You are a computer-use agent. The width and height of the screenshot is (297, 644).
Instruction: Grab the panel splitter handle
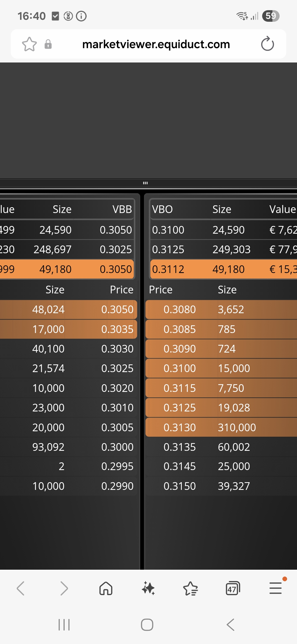[145, 183]
